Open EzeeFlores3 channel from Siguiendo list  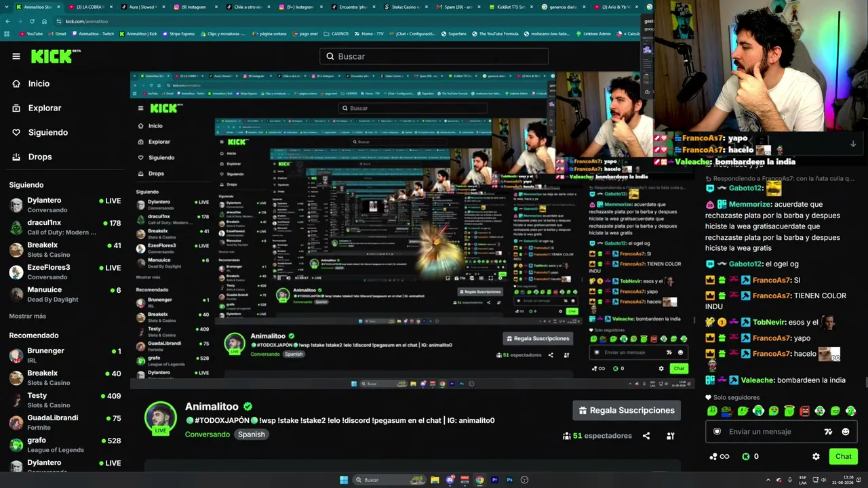coord(64,272)
